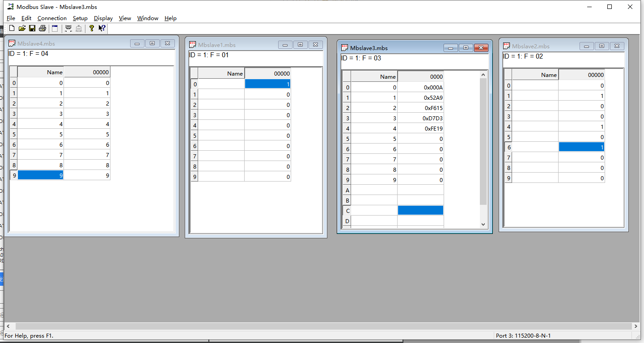The image size is (644, 343).
Task: Click the Mbslave3.mbs document icon in child title
Action: 345,48
